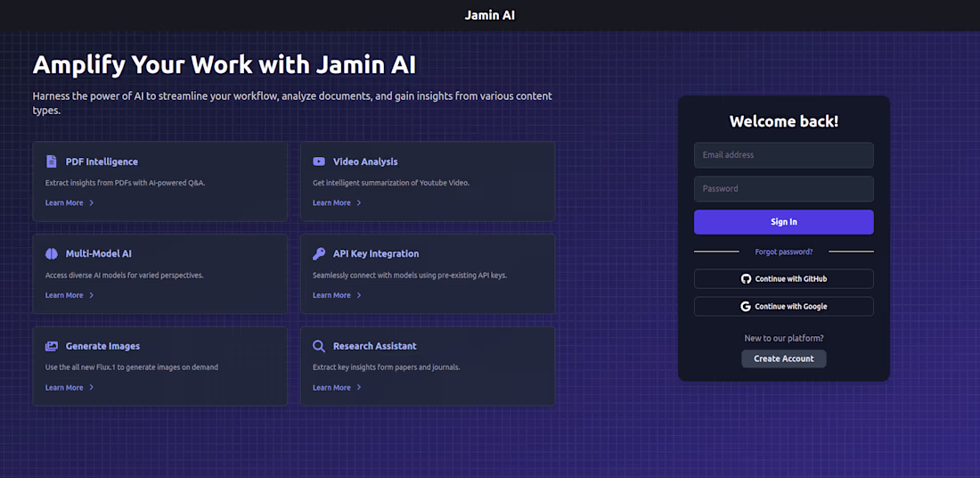
Task: Open Learn More under PDF Intelligence
Action: point(64,202)
